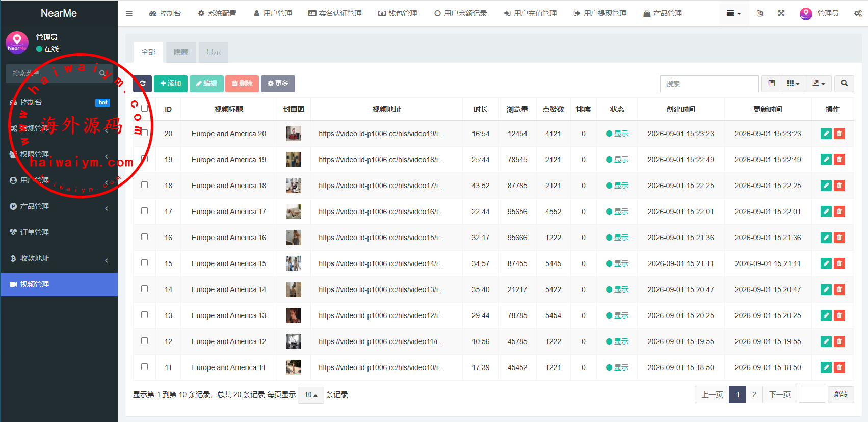Go to page 2 in pagination
868x422 pixels.
click(x=754, y=395)
